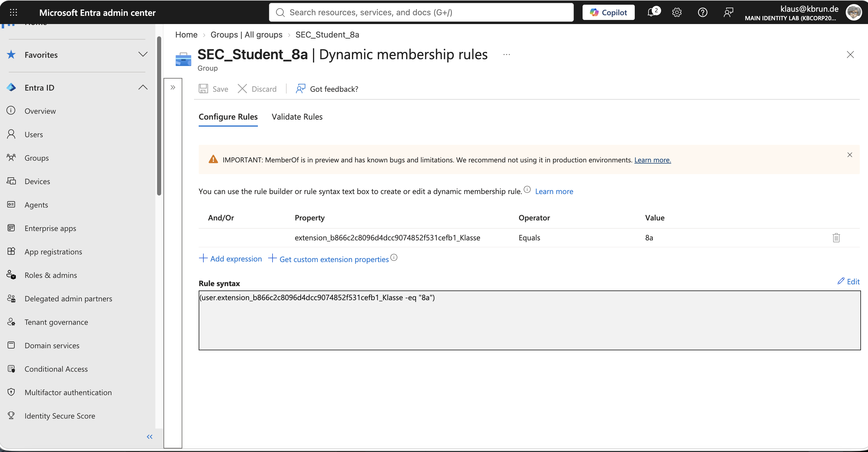Screen dimensions: 868x452
Task: Dismiss the MemberOf warning banner
Action: 850,155
